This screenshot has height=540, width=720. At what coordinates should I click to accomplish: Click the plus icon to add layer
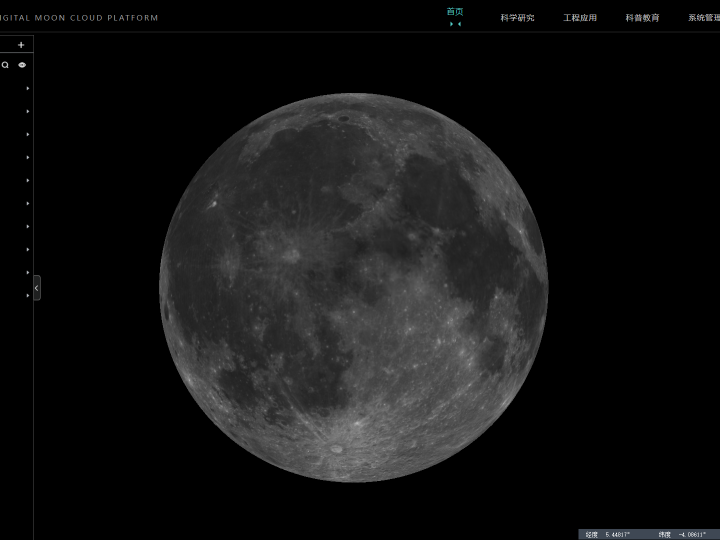[x=21, y=45]
